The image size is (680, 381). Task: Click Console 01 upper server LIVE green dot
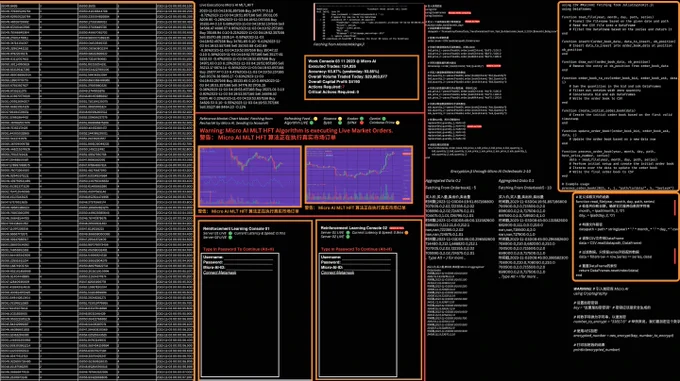(x=230, y=233)
